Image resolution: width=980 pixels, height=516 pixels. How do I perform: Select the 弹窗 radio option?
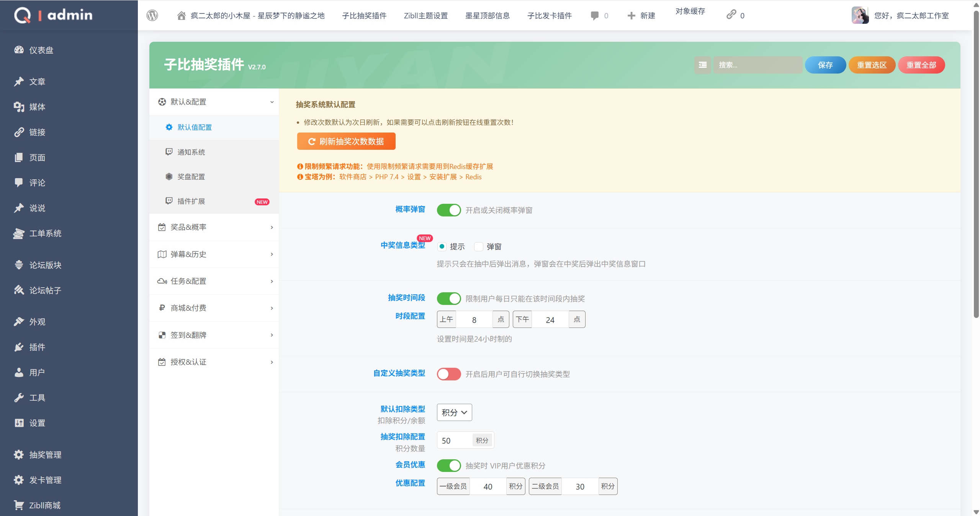coord(479,247)
